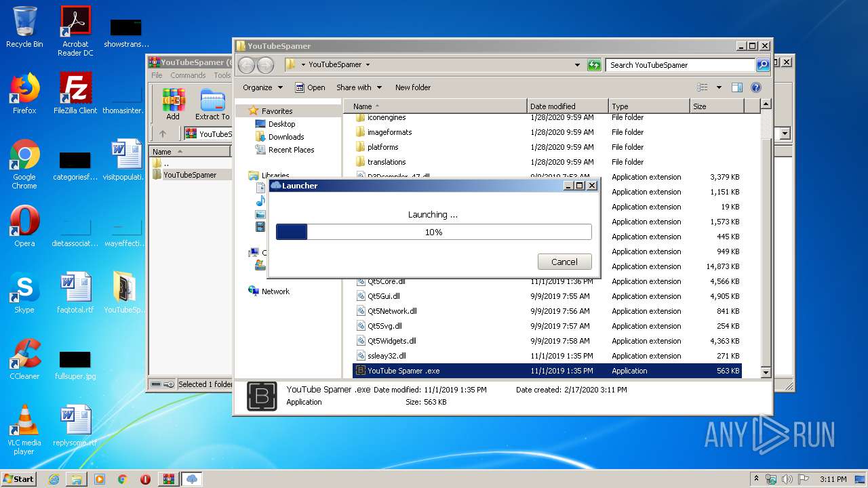Open the change view options dropdown
The image size is (868, 488).
tap(719, 87)
